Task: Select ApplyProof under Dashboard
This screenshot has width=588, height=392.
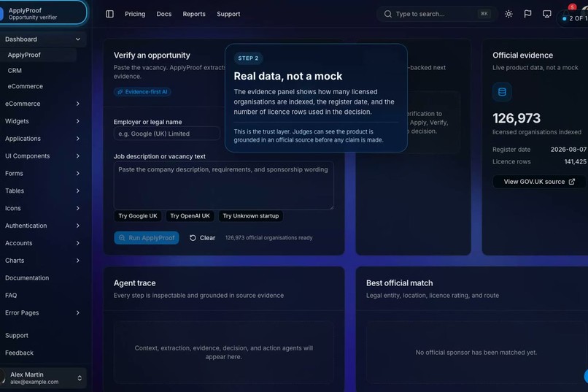Action: click(39, 55)
